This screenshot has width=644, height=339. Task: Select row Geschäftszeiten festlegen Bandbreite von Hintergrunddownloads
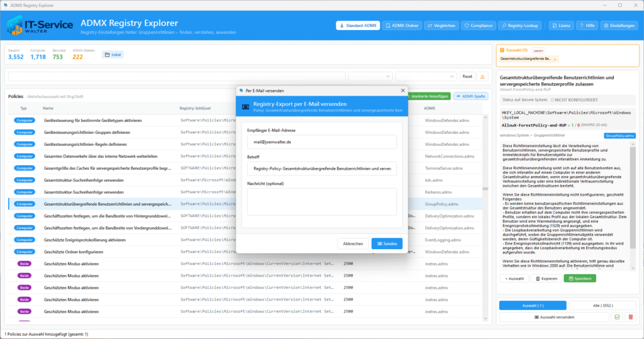pyautogui.click(x=245, y=216)
